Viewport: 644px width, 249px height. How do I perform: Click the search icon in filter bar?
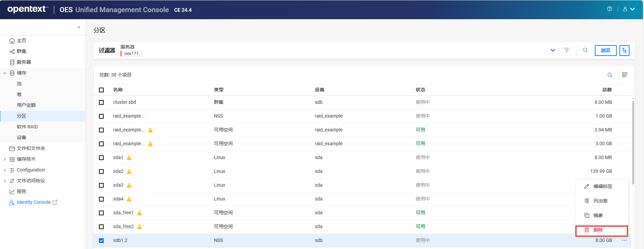coord(585,50)
